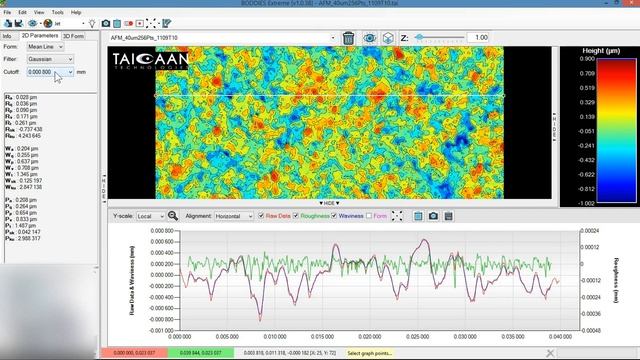Click the X cancel icon in status bar
Viewport: 640px width, 360px height.
click(550, 353)
